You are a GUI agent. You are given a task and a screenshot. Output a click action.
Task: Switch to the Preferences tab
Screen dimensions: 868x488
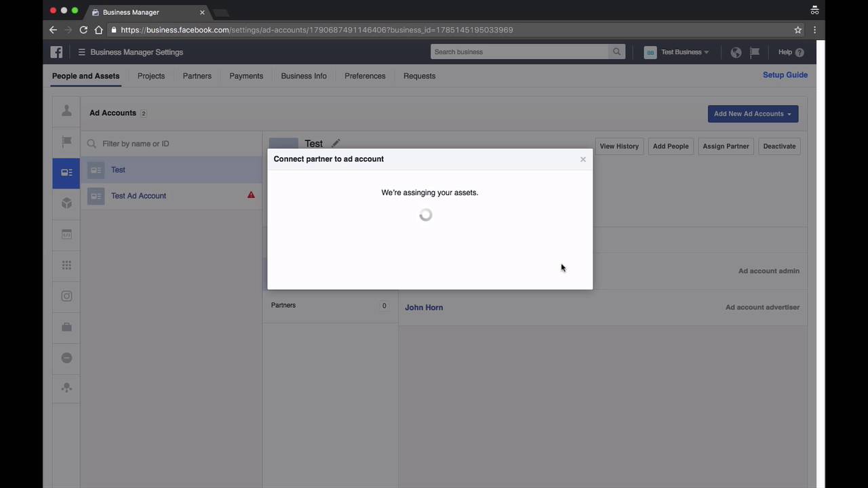365,76
